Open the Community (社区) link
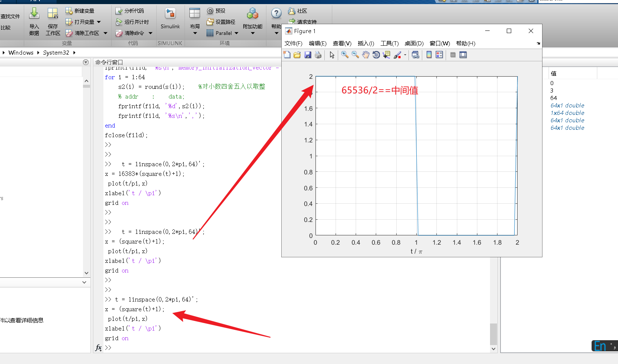The width and height of the screenshot is (618, 364). click(298, 11)
